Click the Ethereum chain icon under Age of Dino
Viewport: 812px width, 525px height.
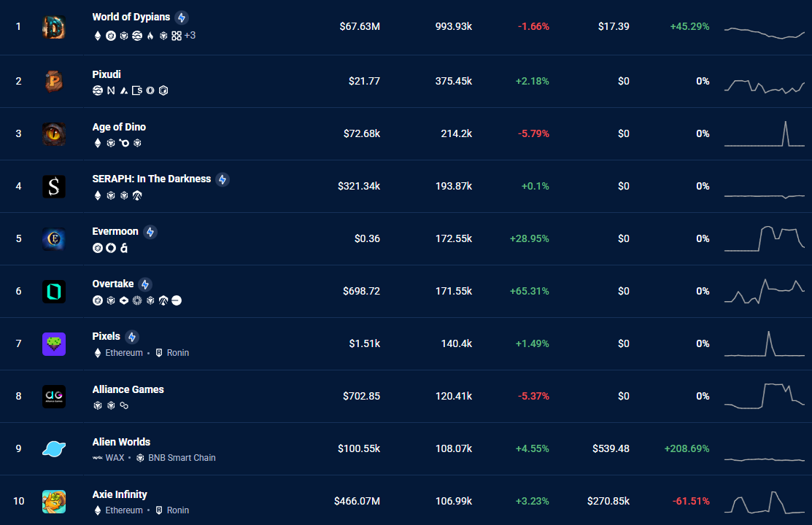pos(97,143)
